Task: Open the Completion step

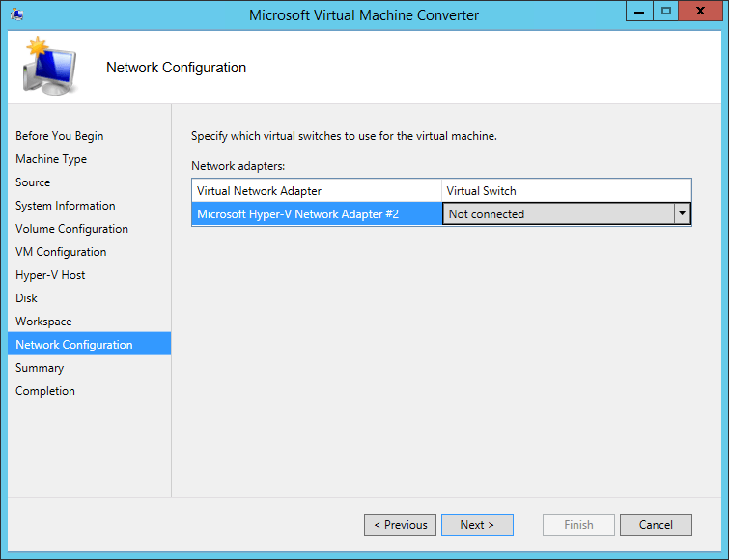Action: (x=45, y=391)
